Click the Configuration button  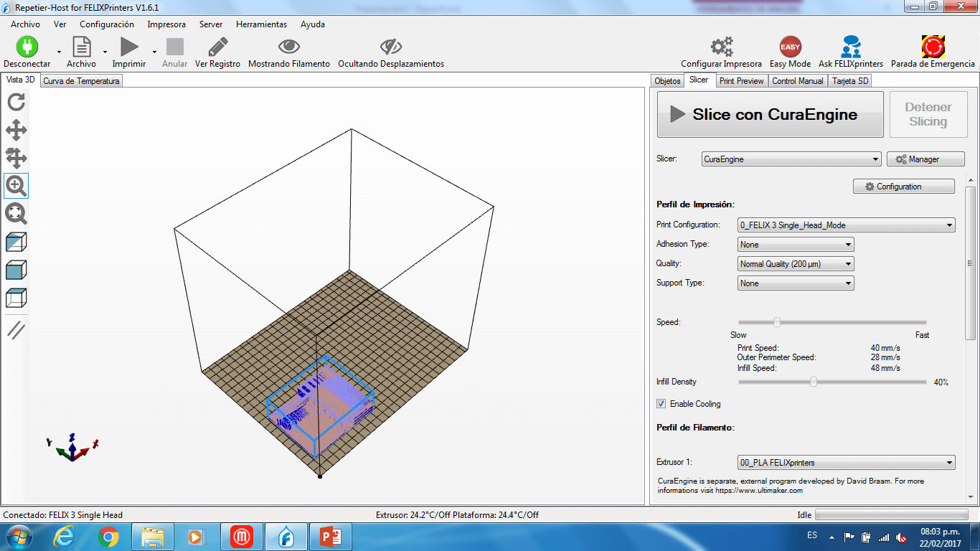click(x=904, y=187)
